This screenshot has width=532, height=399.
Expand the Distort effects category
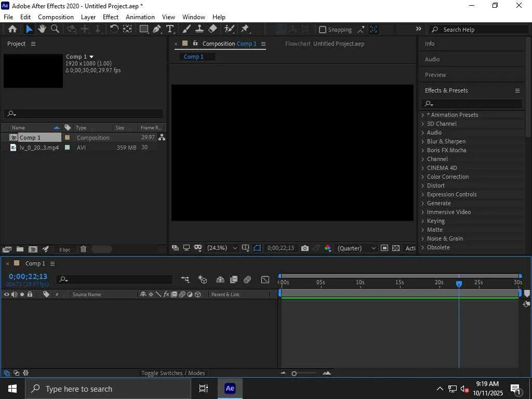423,185
